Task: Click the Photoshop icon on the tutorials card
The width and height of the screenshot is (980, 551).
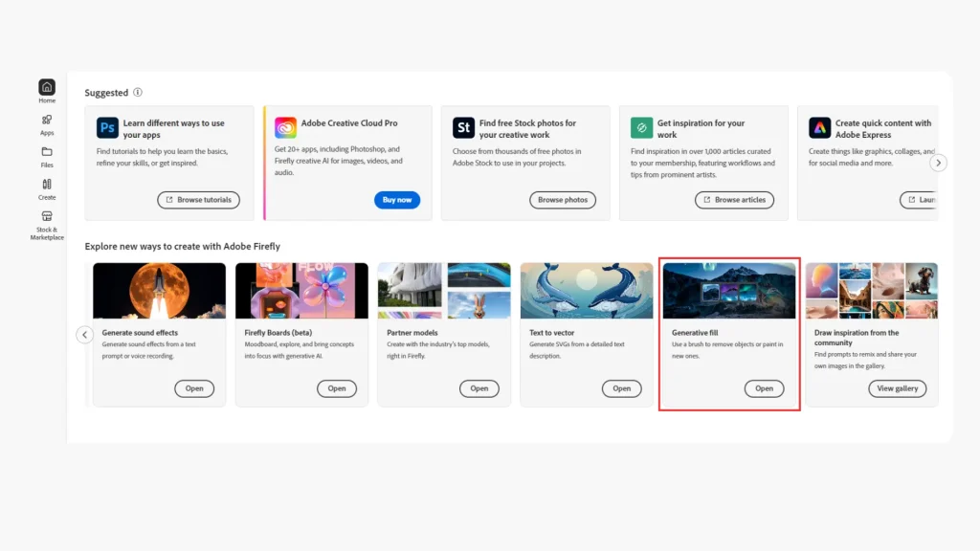Action: 107,125
